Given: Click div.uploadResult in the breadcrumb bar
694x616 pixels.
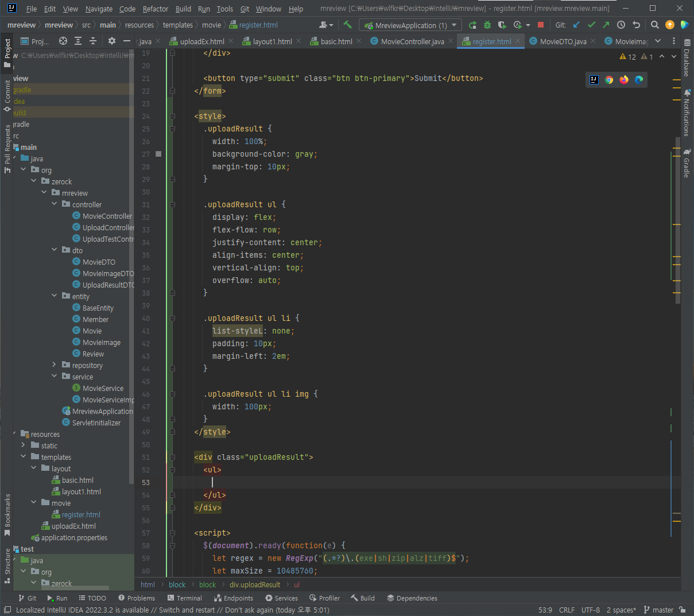Looking at the screenshot, I should 255,584.
